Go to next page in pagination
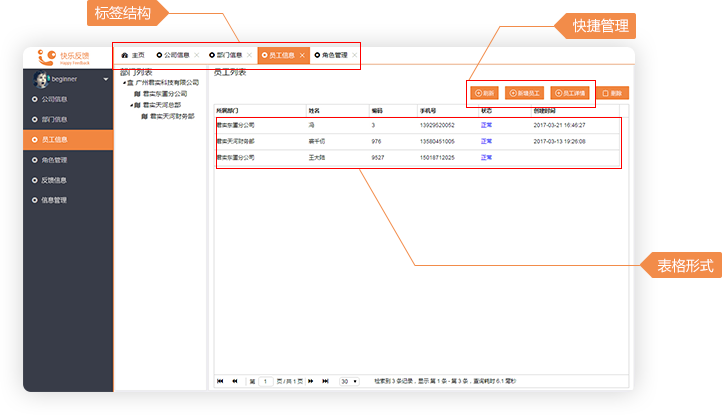The width and height of the screenshot is (722, 415). pos(311,381)
